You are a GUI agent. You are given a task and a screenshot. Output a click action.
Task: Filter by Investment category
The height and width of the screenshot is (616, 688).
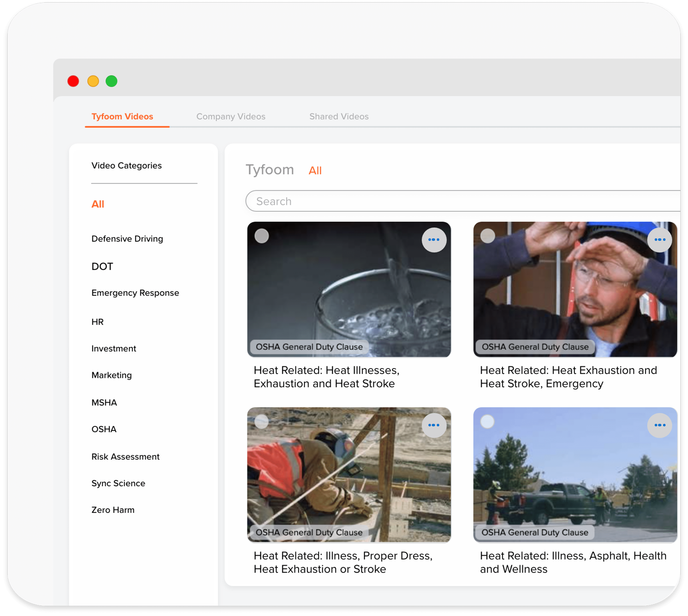click(114, 349)
